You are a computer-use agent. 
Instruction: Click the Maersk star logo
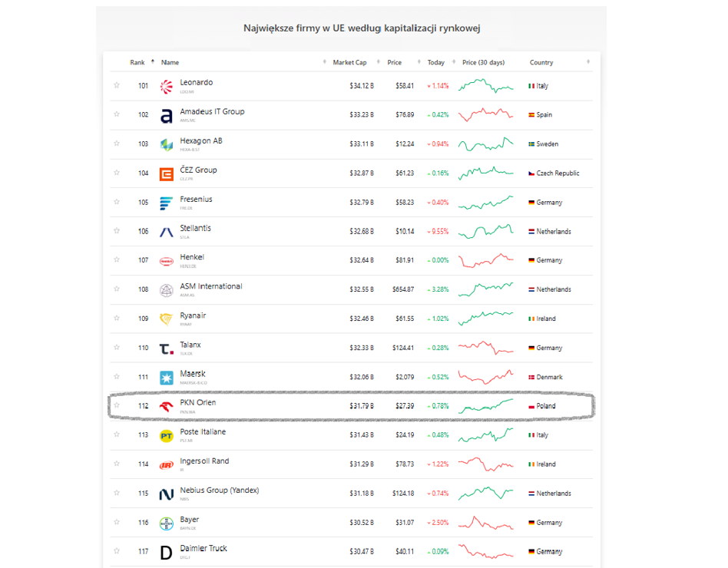(166, 378)
